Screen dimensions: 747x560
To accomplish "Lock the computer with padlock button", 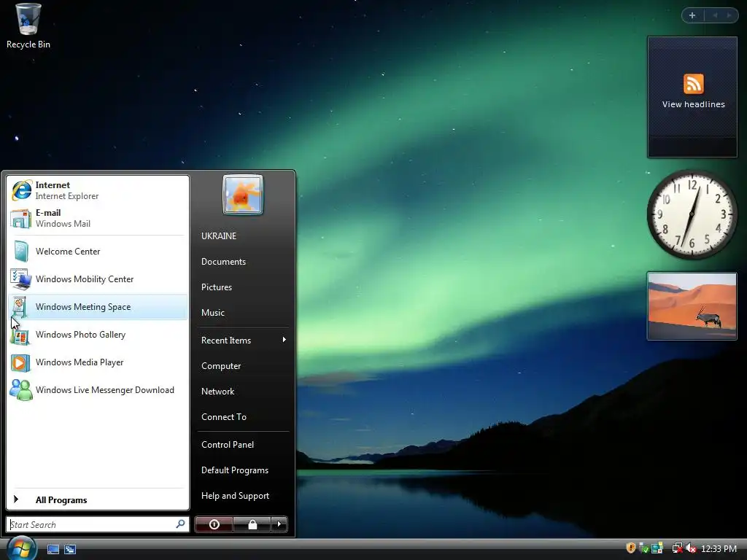I will [252, 524].
